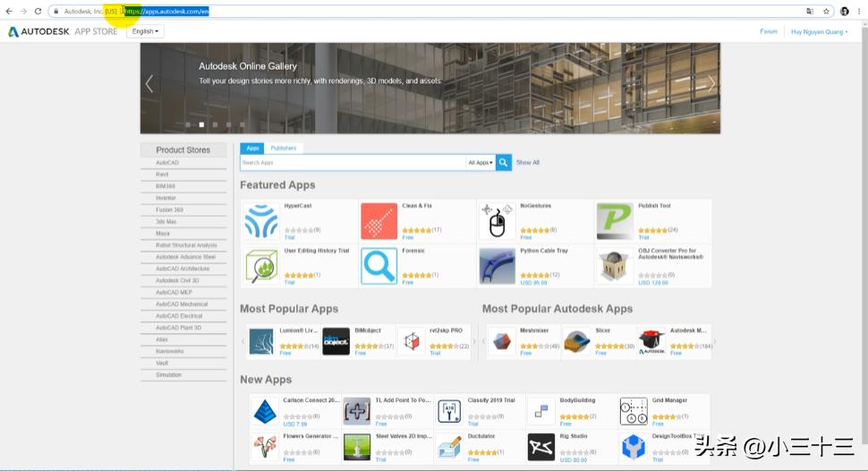Open the HyperCast app icon
The height and width of the screenshot is (471, 868).
[x=261, y=221]
